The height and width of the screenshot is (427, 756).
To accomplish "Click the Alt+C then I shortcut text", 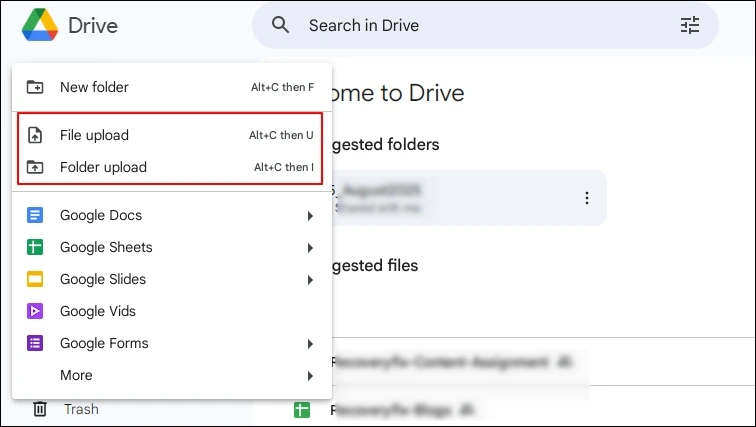I will (x=284, y=167).
